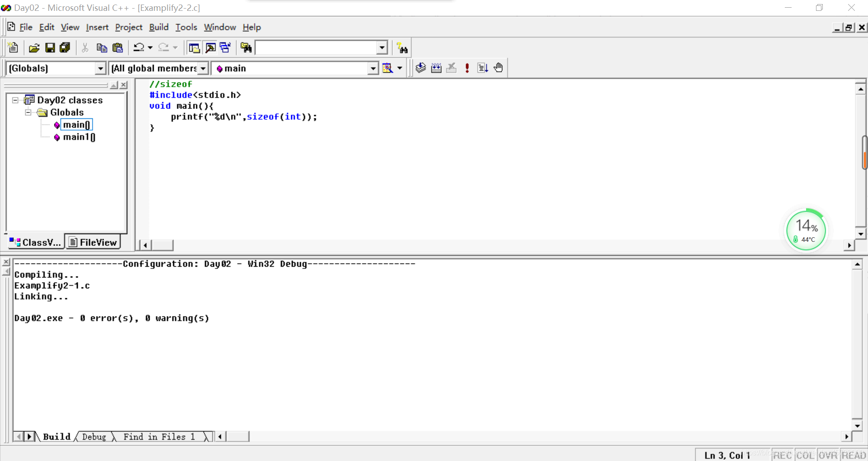This screenshot has width=868, height=461.
Task: Click the Save All icon
Action: [65, 47]
